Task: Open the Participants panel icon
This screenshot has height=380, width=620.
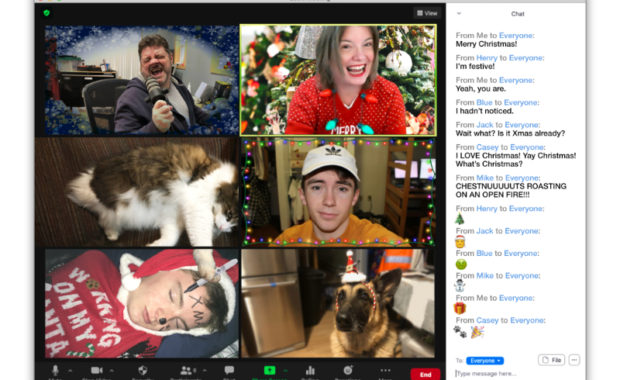Action: 186,371
